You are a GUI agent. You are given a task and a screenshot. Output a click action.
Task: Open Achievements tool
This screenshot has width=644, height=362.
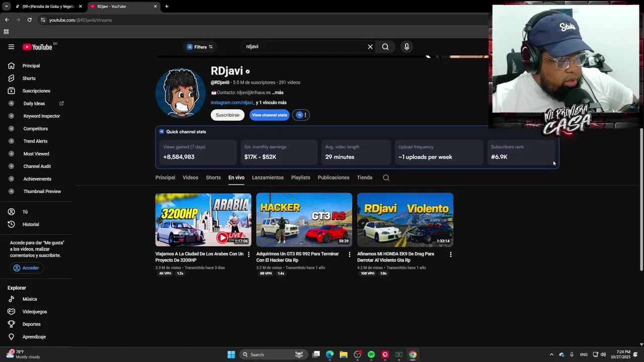pos(36,179)
